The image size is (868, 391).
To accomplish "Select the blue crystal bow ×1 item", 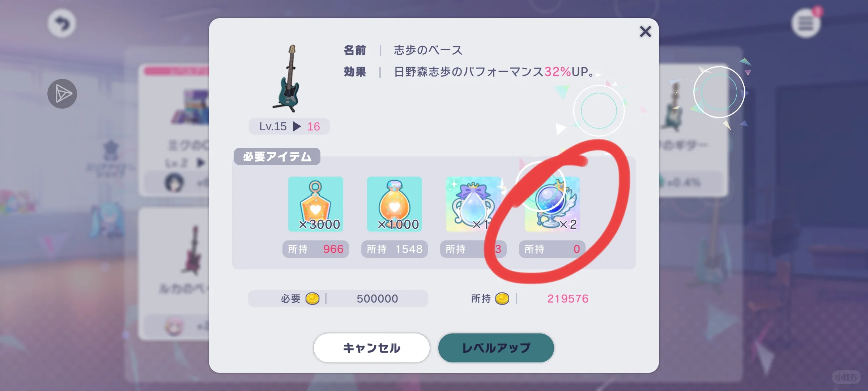I will [473, 204].
